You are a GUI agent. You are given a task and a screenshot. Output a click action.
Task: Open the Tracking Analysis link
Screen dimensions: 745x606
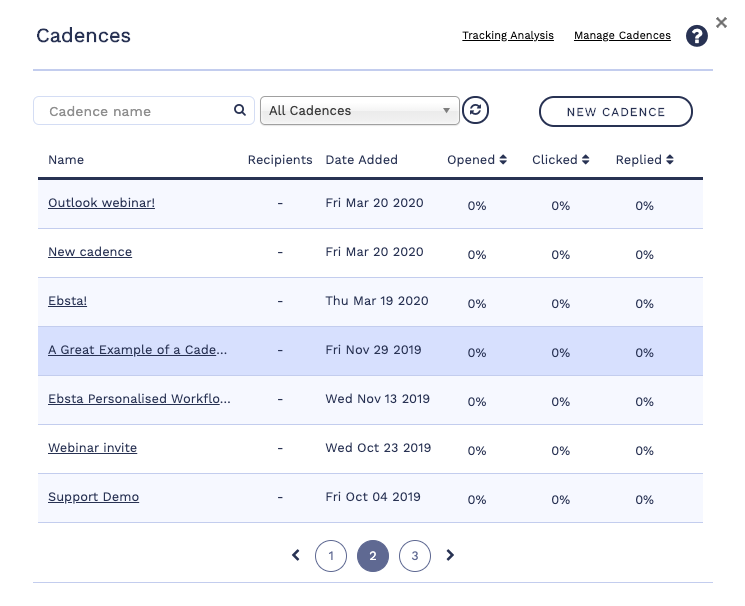click(507, 36)
